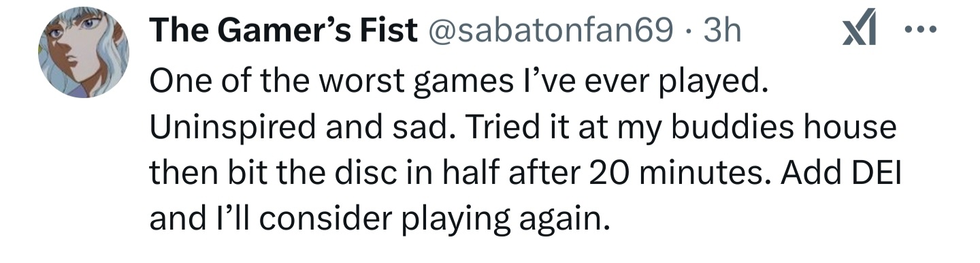Open the Grok explain-this-post icon
The image size is (980, 263).
click(x=860, y=31)
